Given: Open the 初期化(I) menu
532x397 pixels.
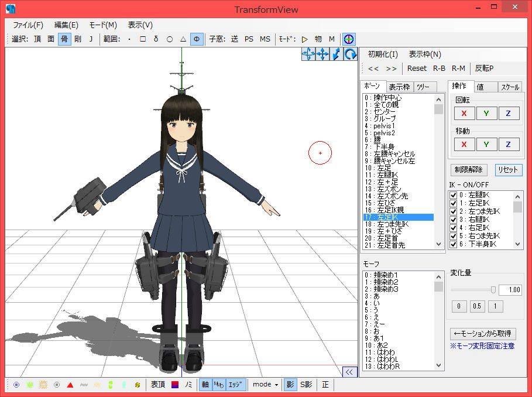Looking at the screenshot, I should [383, 54].
